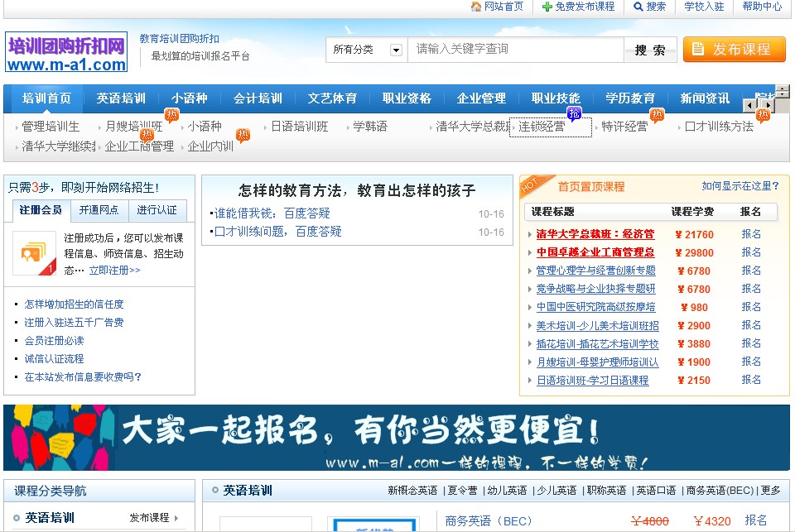
Task: Open the 所有分类 category dropdown
Action: (x=396, y=50)
